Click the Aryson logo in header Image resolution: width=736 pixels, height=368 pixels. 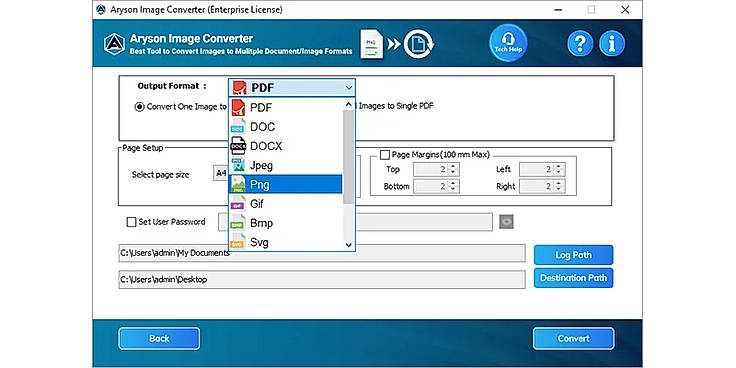pyautogui.click(x=114, y=44)
